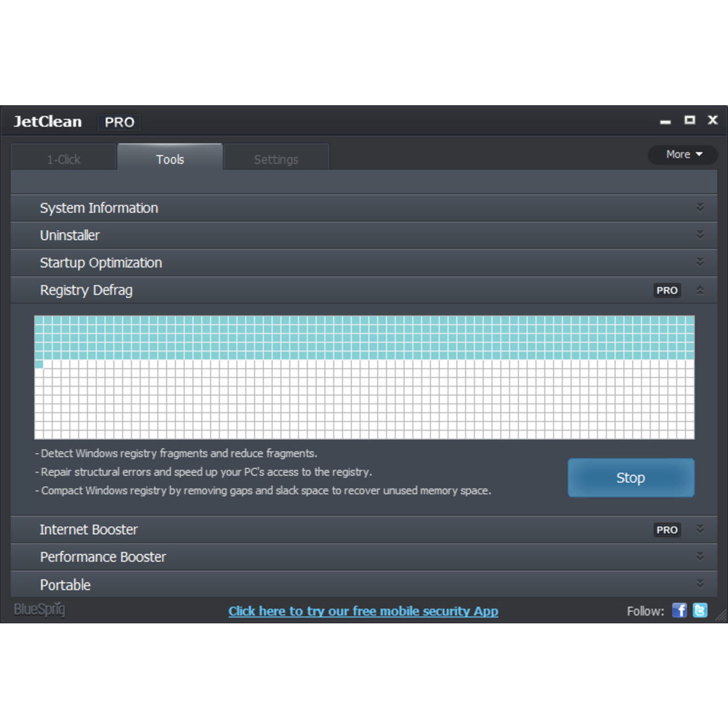The width and height of the screenshot is (728, 728).
Task: Click the PRO badge beside Internet Booster
Action: coord(667,530)
